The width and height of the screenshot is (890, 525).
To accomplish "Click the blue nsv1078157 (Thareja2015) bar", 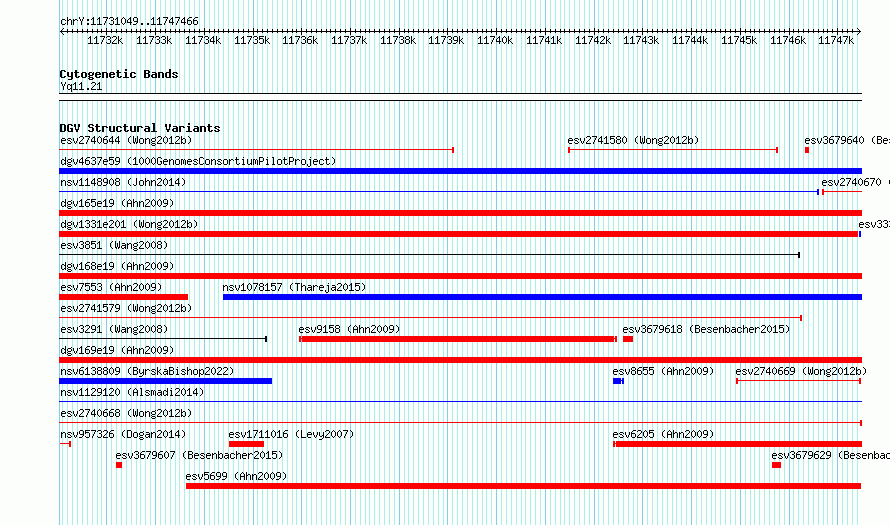I will [x=543, y=297].
